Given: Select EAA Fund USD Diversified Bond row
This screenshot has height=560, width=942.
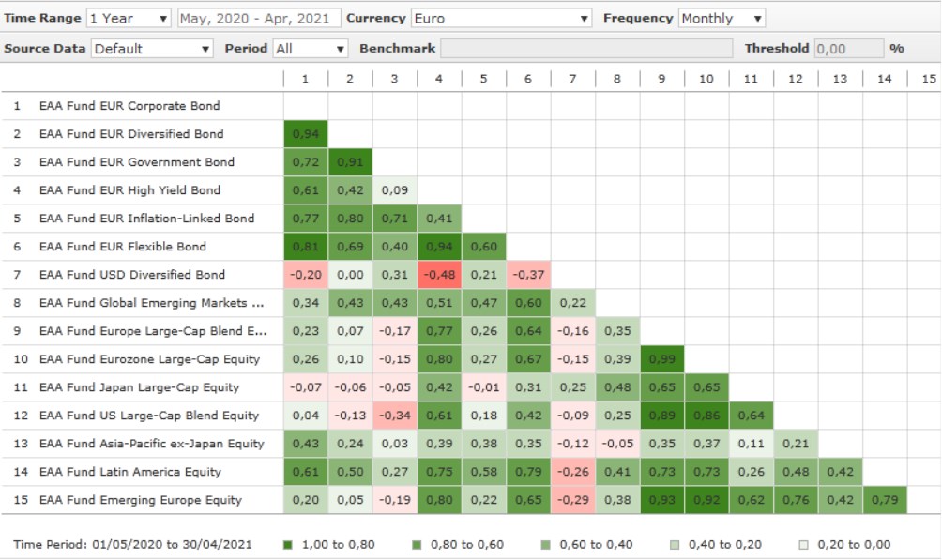Looking at the screenshot, I should pos(131,275).
